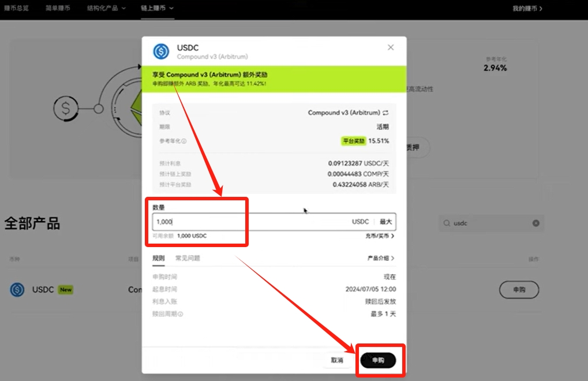Image resolution: width=588 pixels, height=381 pixels.
Task: Click the USDC name in the product row
Action: point(43,289)
